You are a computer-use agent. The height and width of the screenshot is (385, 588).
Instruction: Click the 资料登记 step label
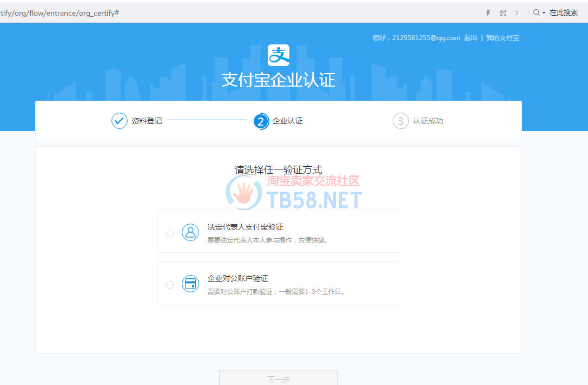pos(147,121)
